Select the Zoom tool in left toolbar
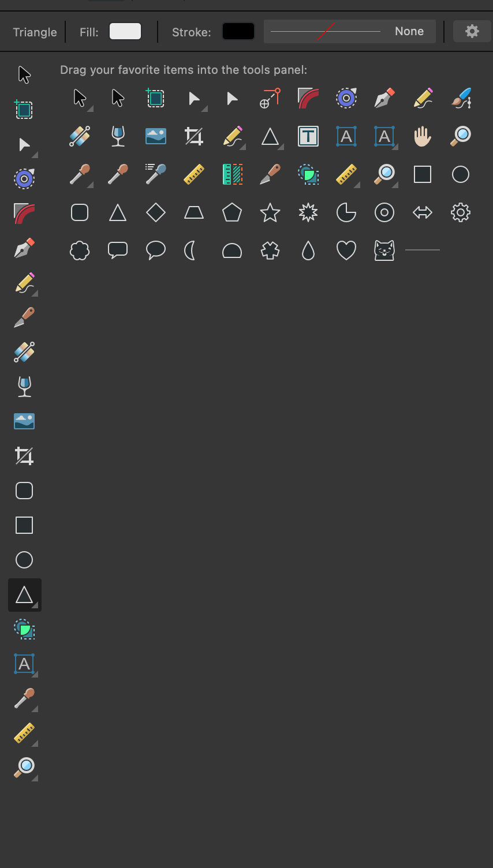The height and width of the screenshot is (868, 493). (25, 768)
